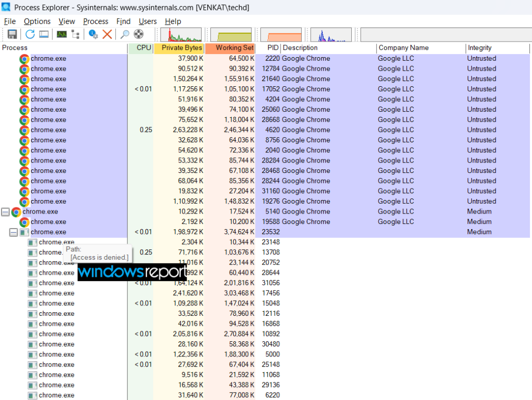Click the crosshair find window target icon

pyautogui.click(x=138, y=34)
